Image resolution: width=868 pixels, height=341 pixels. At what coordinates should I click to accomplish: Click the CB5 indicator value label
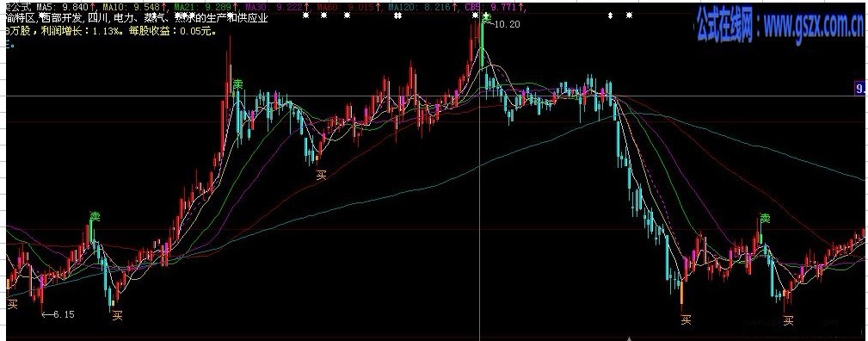[x=492, y=7]
